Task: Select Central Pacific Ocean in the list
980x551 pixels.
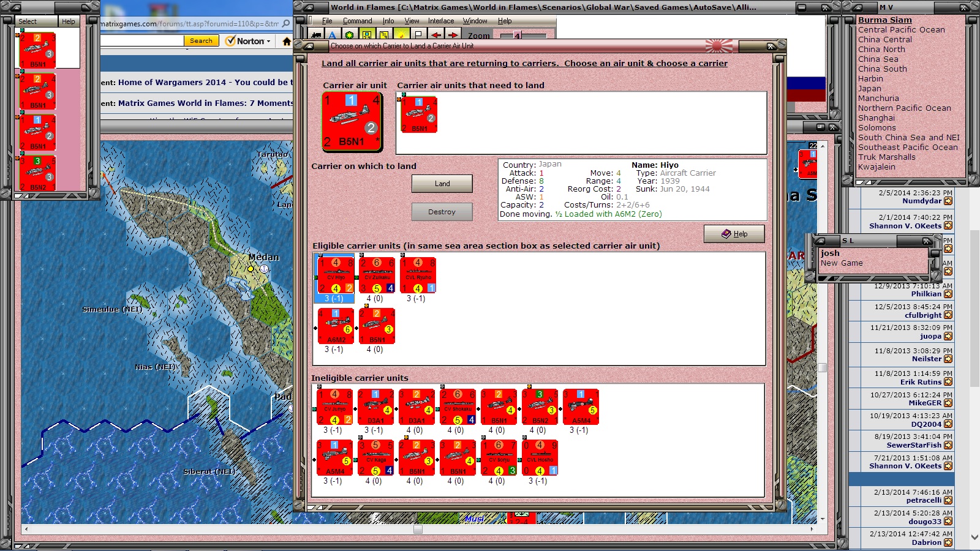Action: [x=901, y=30]
